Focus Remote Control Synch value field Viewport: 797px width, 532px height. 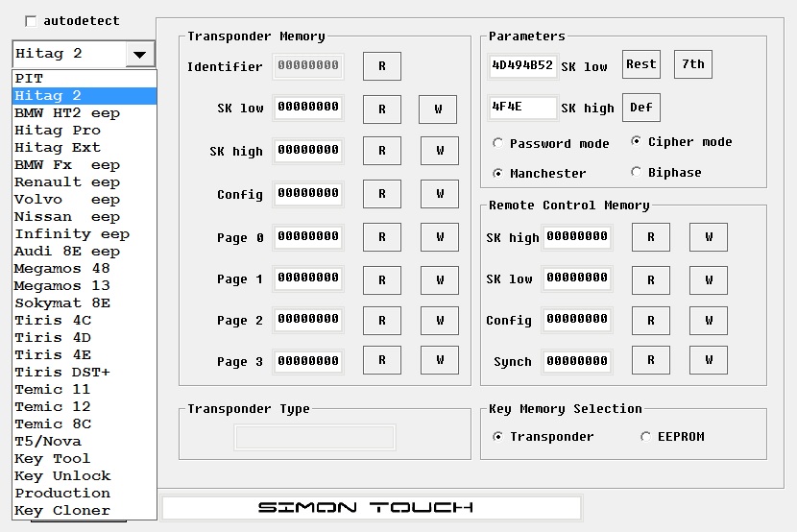click(577, 361)
